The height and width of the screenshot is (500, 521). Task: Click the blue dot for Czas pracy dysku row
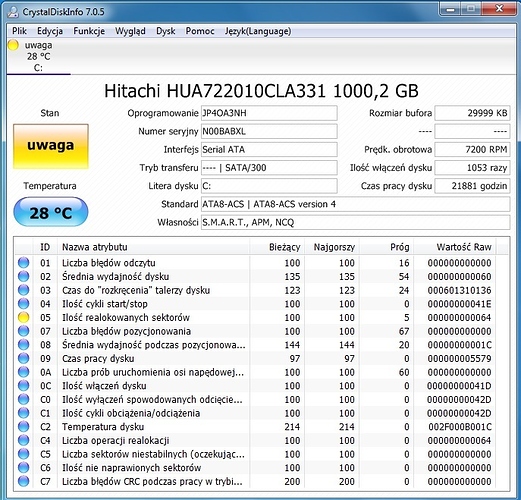point(23,358)
